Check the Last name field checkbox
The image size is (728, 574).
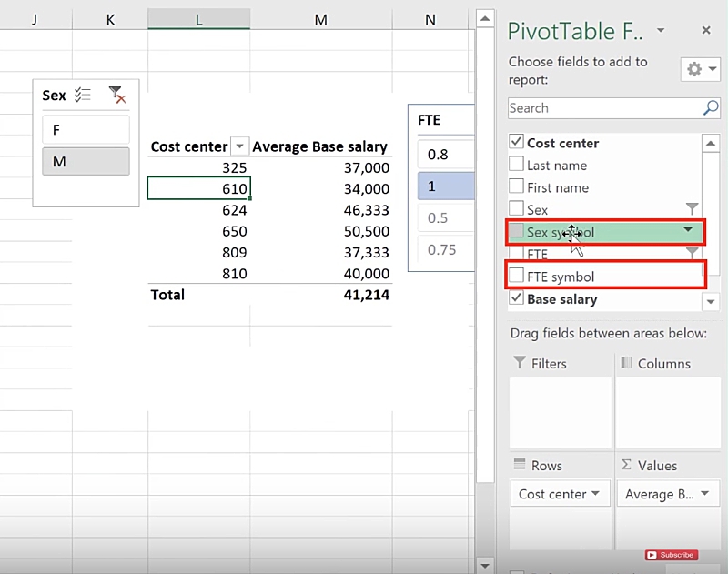point(517,165)
